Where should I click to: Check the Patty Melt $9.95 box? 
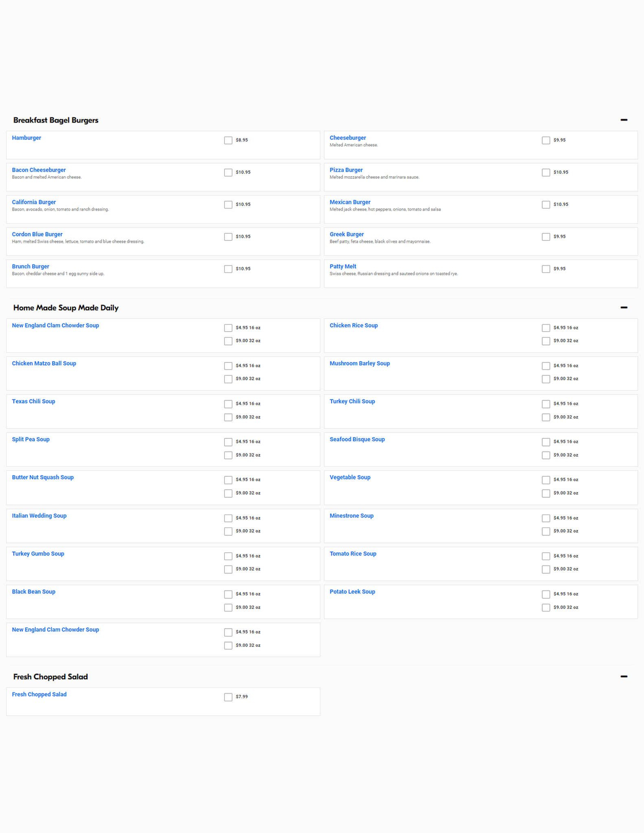(546, 269)
